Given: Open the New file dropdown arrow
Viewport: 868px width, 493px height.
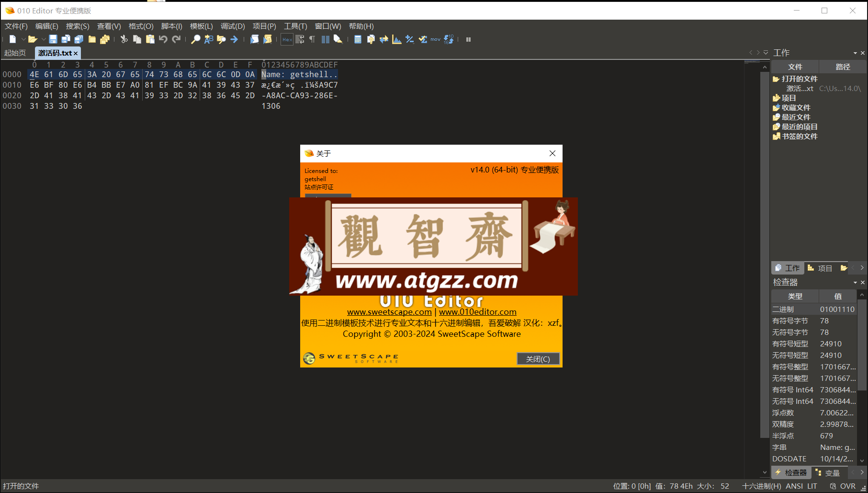Looking at the screenshot, I should [23, 39].
